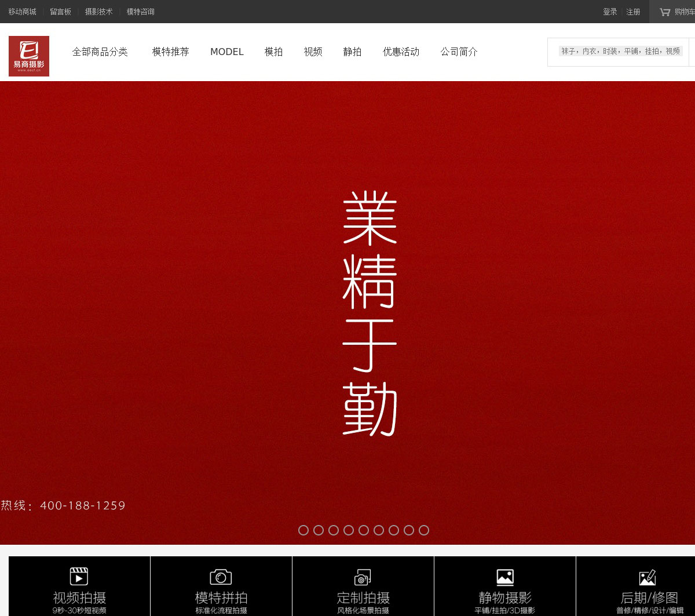Screen dimensions: 695x616
Task: Expand the 全部商品分类 category menu
Action: point(100,52)
